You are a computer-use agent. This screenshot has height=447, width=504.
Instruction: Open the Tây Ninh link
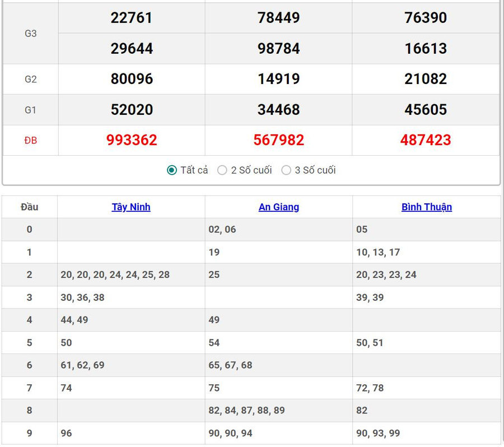(131, 207)
